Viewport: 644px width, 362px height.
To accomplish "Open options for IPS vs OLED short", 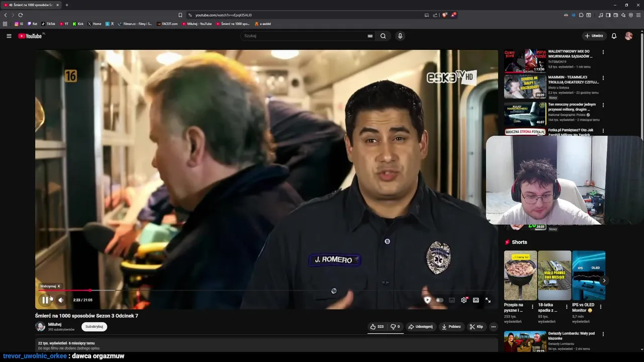I will point(601,306).
